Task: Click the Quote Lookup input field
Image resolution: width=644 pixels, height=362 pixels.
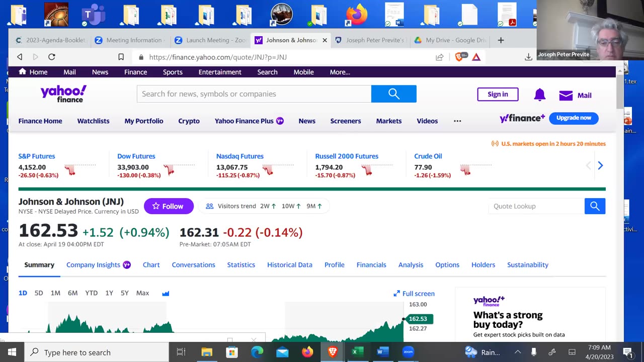Action: [536, 206]
